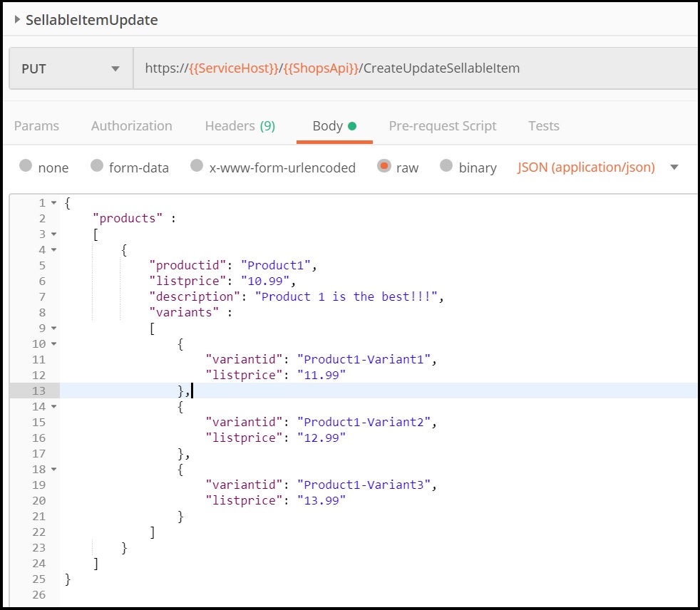Click the "variants" key on line 8
This screenshot has height=610, width=700.
pos(184,312)
